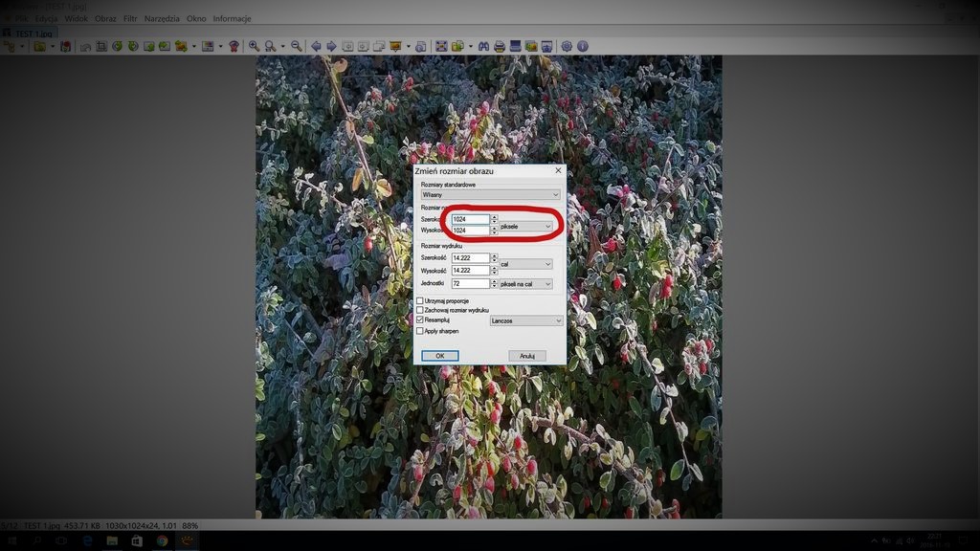
Task: Open the dropdown arrow beside the Browser icon
Action: click(x=22, y=46)
